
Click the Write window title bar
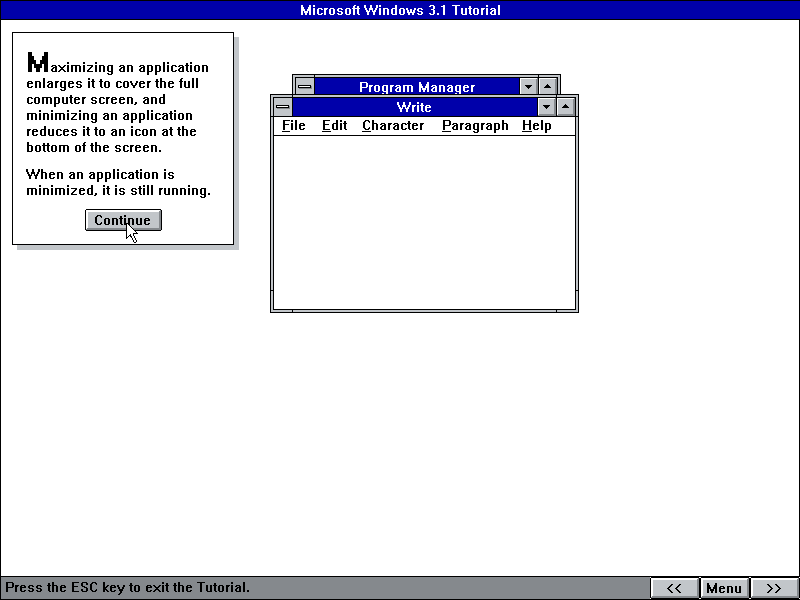click(414, 107)
